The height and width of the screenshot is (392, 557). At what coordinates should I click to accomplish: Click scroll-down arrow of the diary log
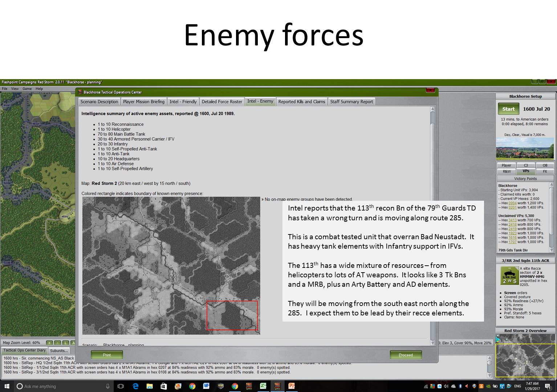[489, 375]
